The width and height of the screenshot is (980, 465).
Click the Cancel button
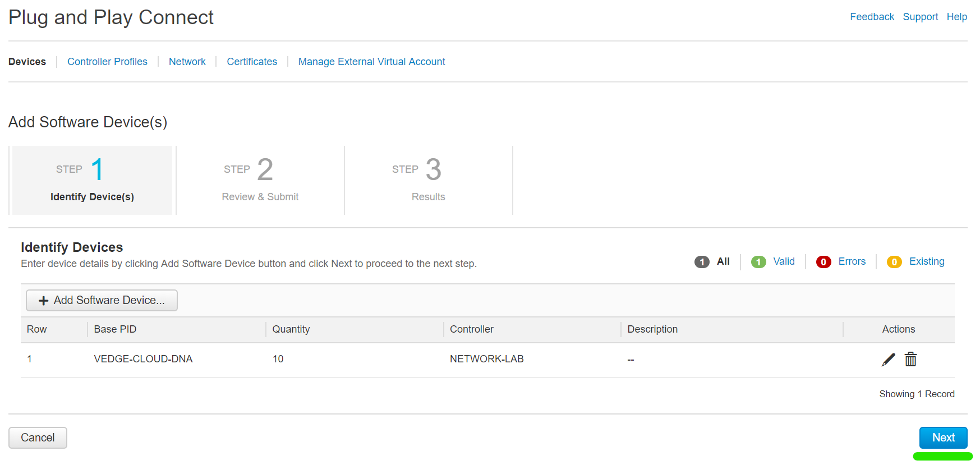38,438
